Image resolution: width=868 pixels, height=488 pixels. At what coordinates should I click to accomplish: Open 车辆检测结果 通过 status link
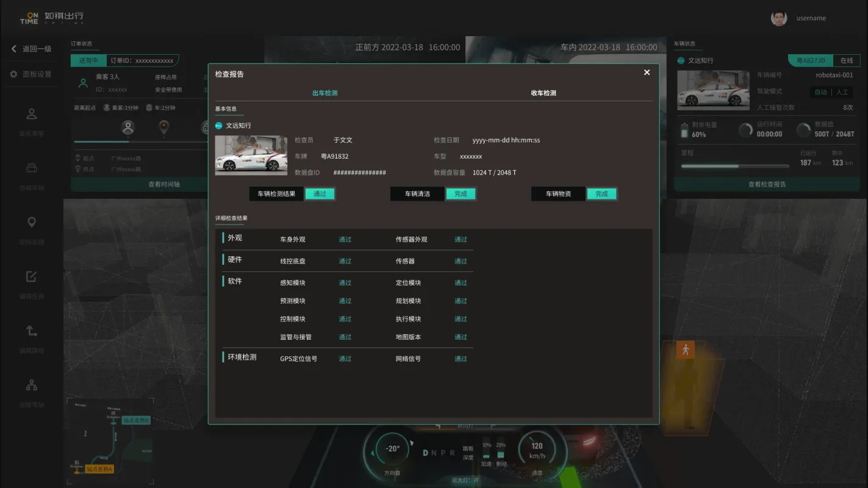coord(320,193)
